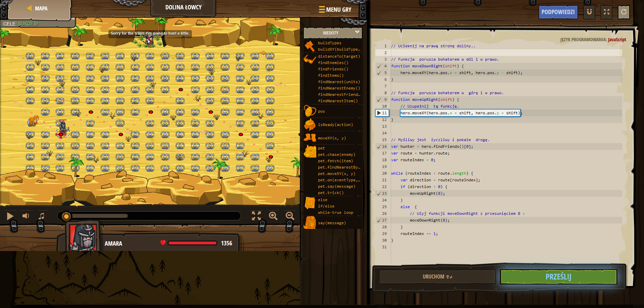Click Amara's red health bar
The image size is (644, 308).
coord(192,243)
